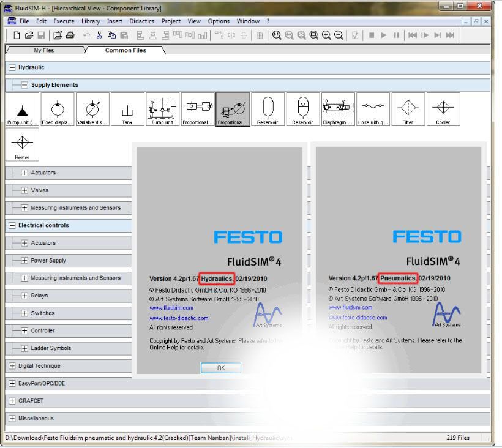
Task: Open the Project menu
Action: pyautogui.click(x=171, y=21)
